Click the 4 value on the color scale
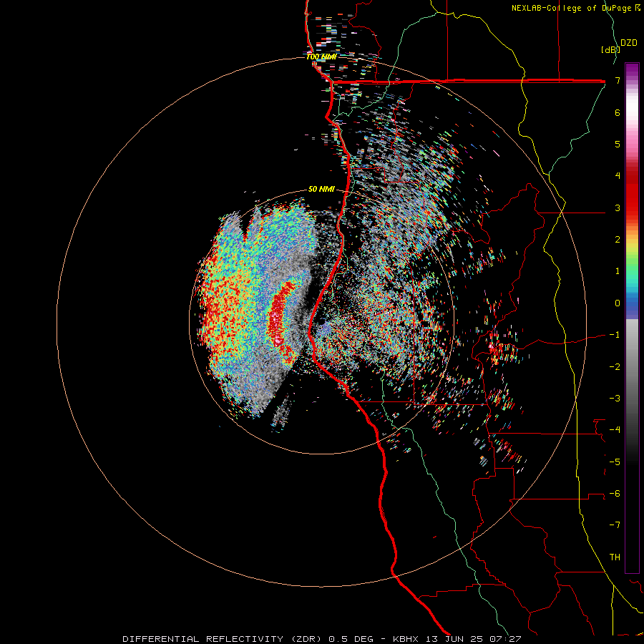The height and width of the screenshot is (644, 644). point(618,176)
